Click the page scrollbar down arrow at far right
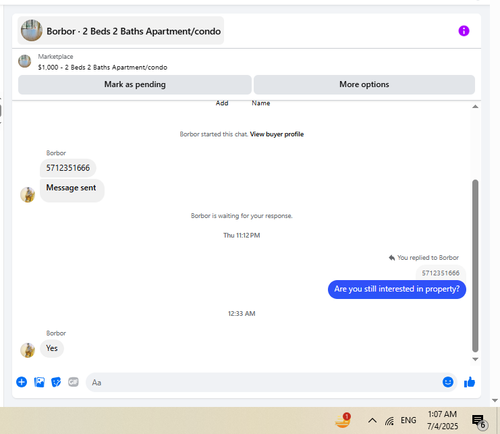The width and height of the screenshot is (500, 434). (x=495, y=401)
